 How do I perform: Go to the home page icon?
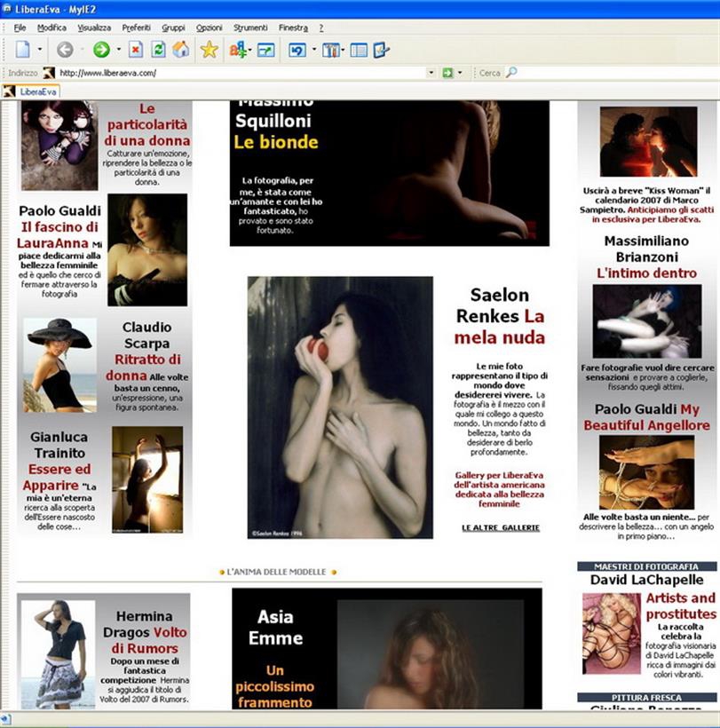pyautogui.click(x=180, y=50)
